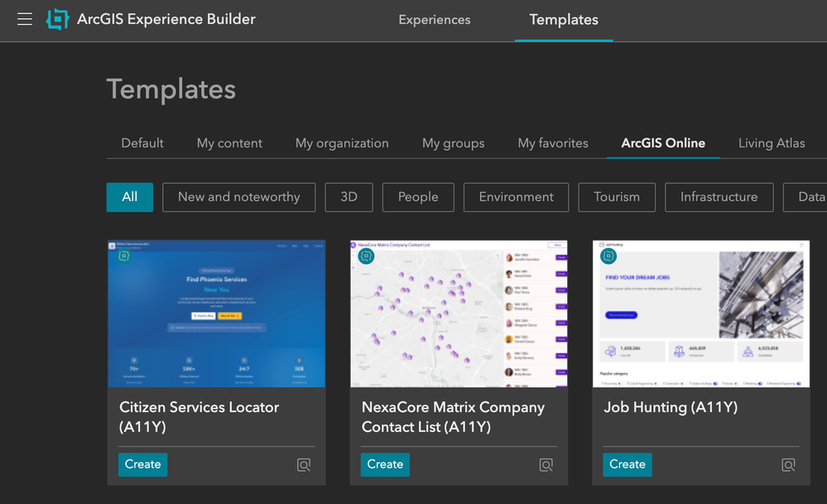The image size is (827, 504).
Task: Select the ArcGIS Online tab
Action: (x=663, y=143)
